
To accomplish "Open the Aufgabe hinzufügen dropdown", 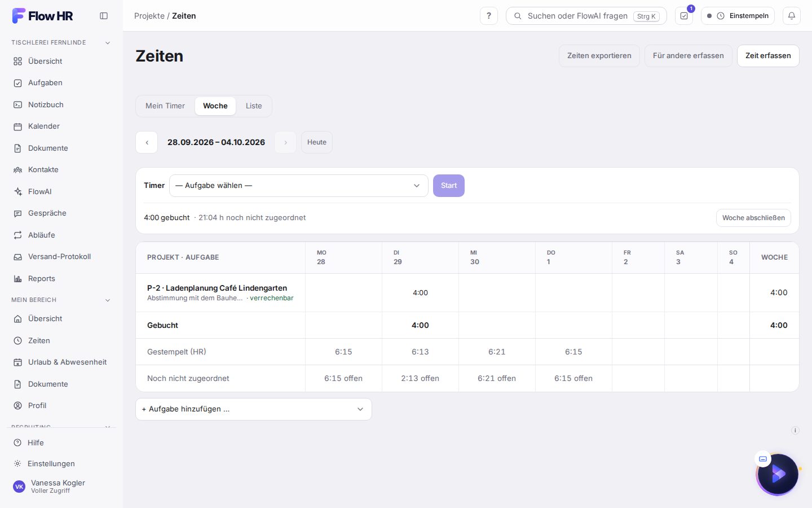I will 254,409.
